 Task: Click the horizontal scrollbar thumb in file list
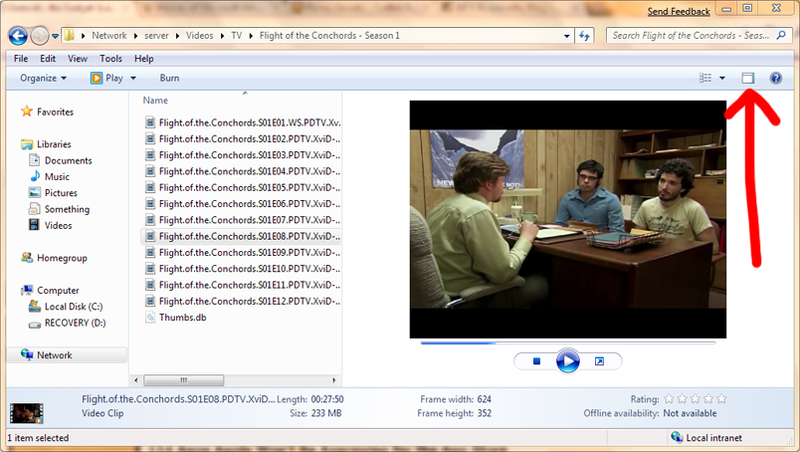coord(184,380)
